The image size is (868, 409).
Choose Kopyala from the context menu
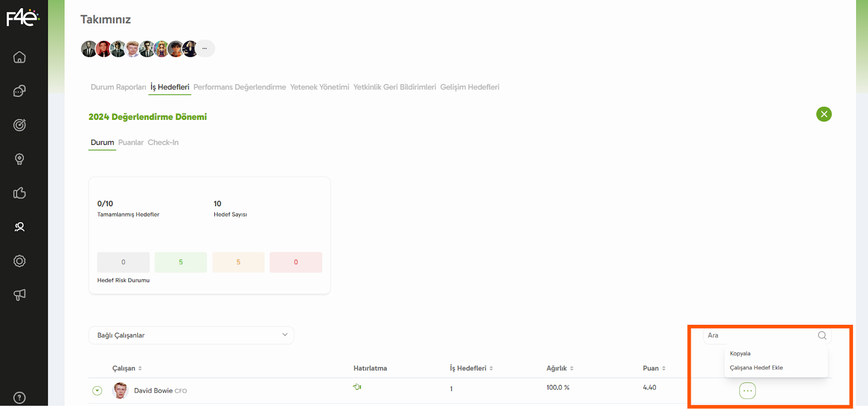pyautogui.click(x=740, y=354)
